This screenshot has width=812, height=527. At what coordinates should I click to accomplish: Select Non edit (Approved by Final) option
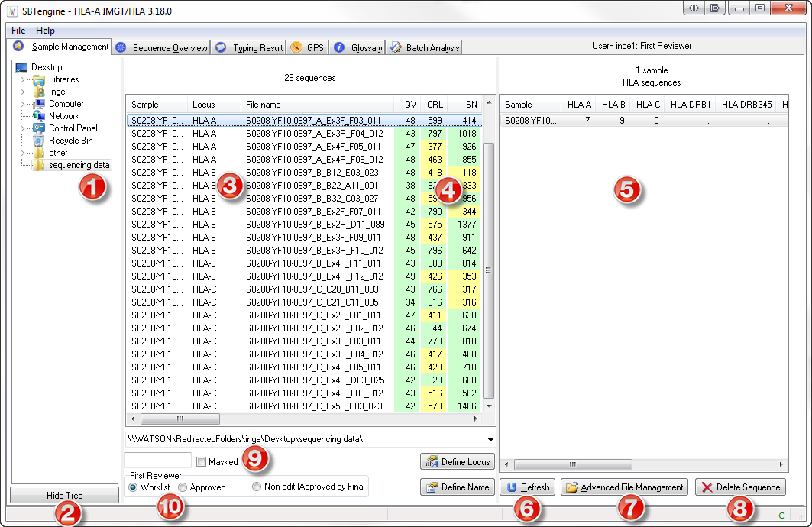click(257, 487)
